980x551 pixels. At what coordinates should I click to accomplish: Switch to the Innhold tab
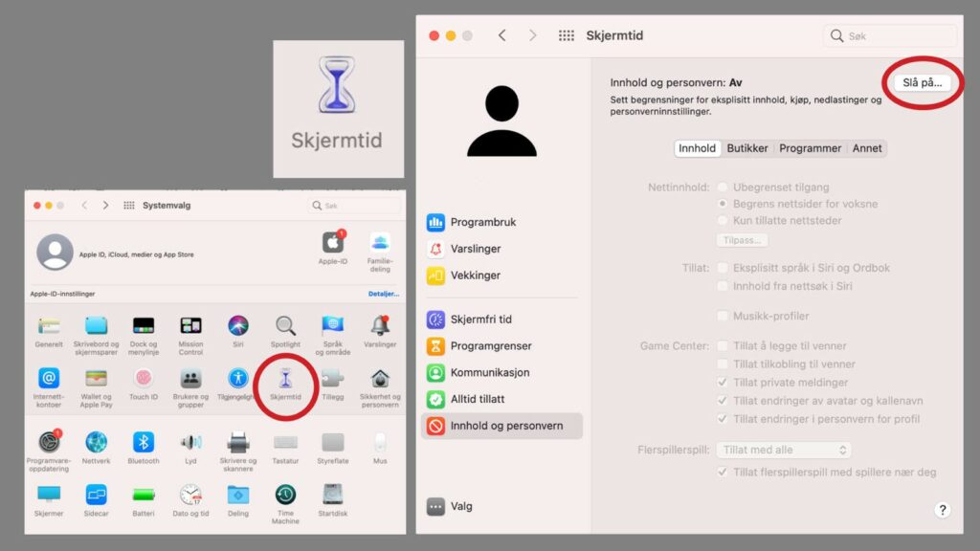[697, 148]
